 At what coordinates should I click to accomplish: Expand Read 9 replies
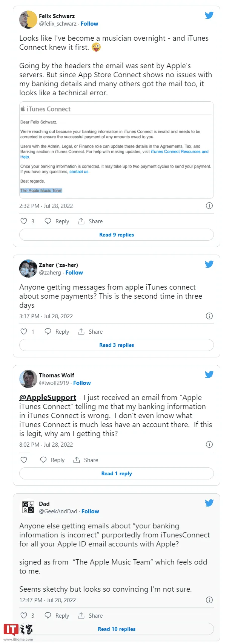point(116,235)
